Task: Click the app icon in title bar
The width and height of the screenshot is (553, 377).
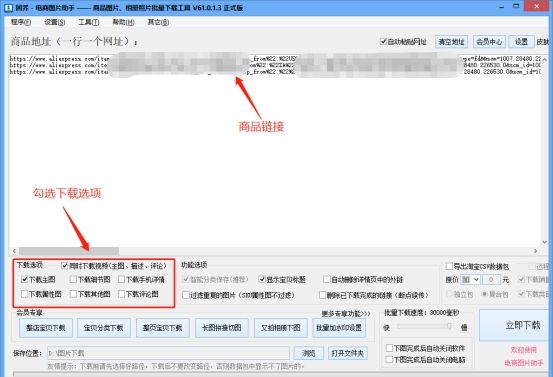Action: coord(8,7)
